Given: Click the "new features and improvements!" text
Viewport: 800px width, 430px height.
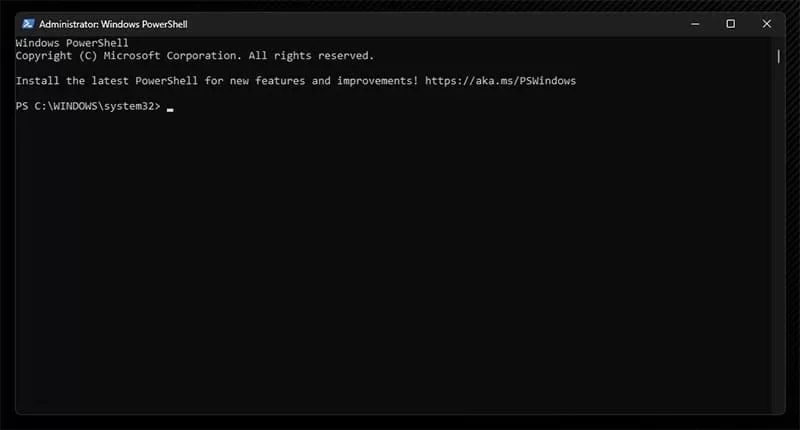Looking at the screenshot, I should tap(320, 81).
